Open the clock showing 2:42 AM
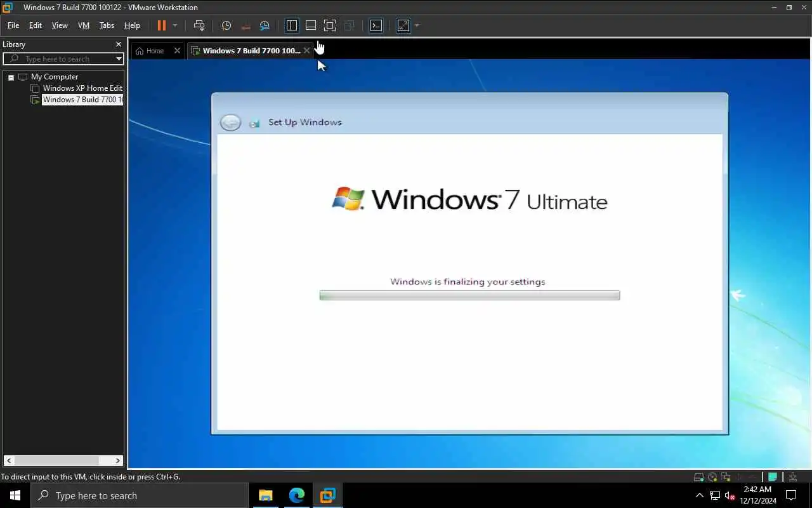Viewport: 812px width, 508px height. (757, 495)
